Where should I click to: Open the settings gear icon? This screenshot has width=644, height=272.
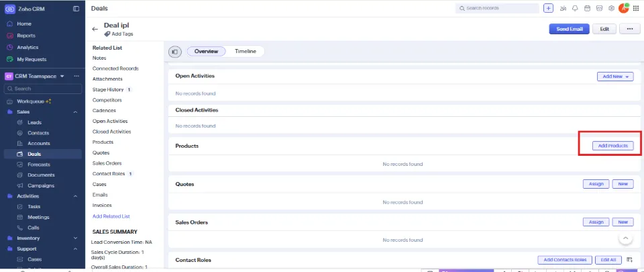coord(611,8)
